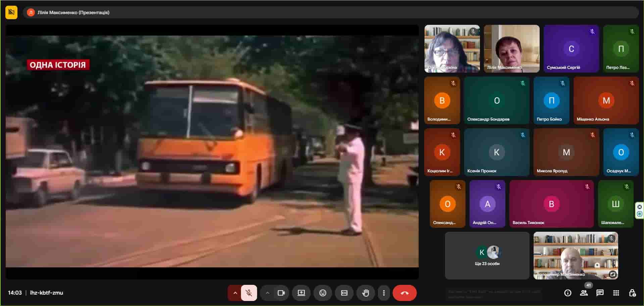
Task: Click the shared presentation video area
Action: (212, 151)
